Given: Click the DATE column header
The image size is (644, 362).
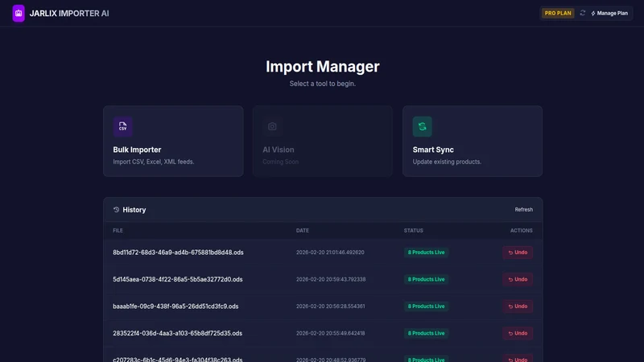Looking at the screenshot, I should pyautogui.click(x=303, y=231).
